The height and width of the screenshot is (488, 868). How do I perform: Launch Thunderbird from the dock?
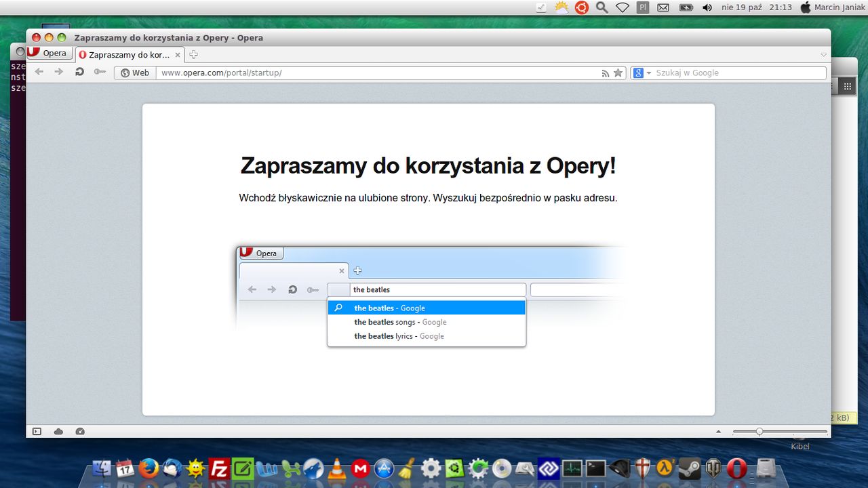(172, 468)
